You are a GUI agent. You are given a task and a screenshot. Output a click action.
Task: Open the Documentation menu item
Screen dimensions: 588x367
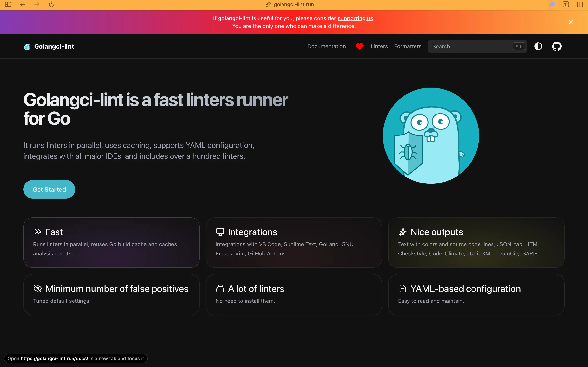[x=326, y=46]
